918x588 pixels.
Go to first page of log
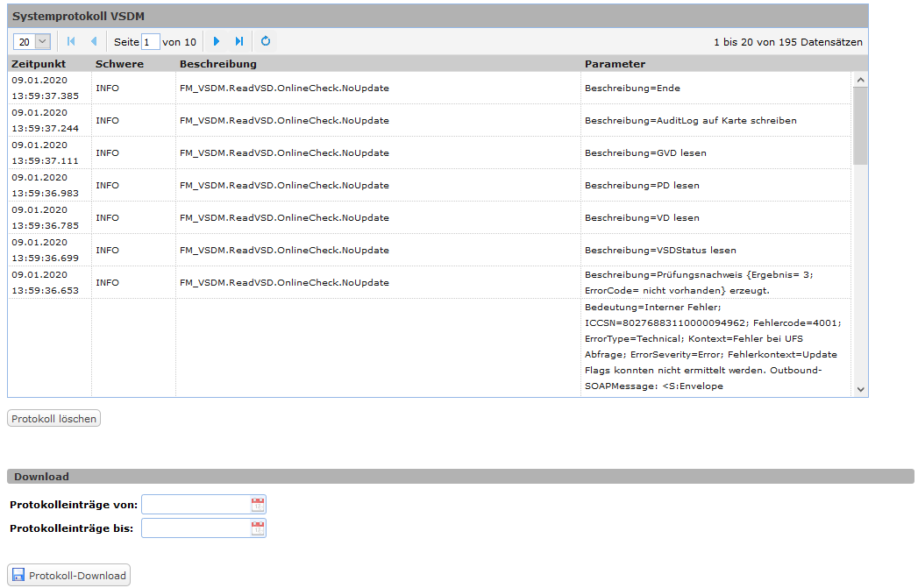tap(71, 41)
